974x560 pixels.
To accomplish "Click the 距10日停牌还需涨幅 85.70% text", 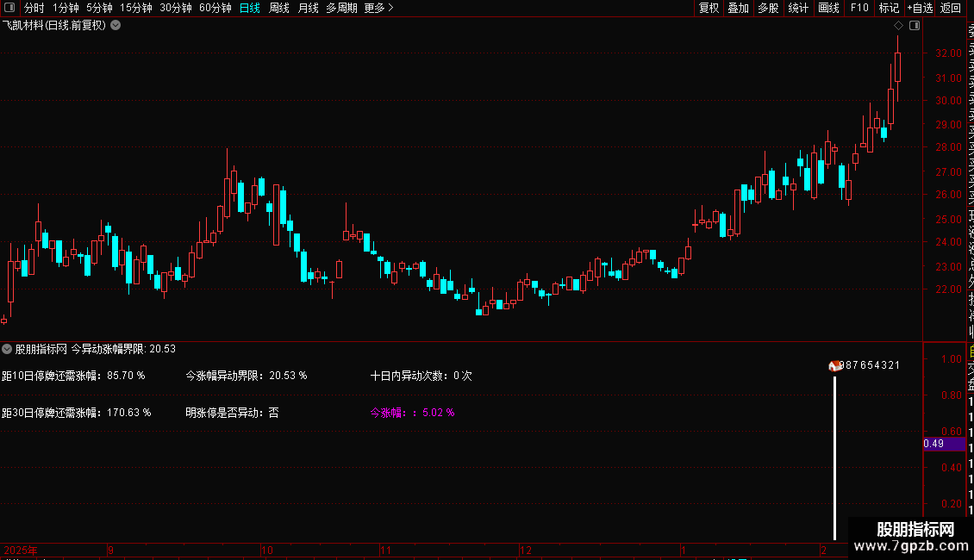I will (x=73, y=376).
